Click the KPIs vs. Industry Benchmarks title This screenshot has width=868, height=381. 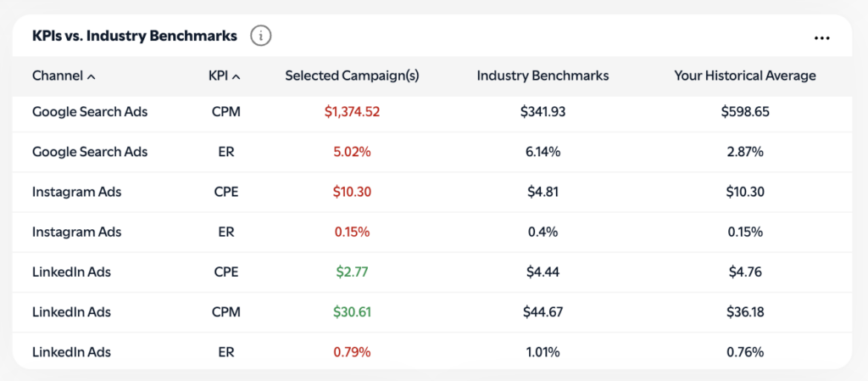135,36
